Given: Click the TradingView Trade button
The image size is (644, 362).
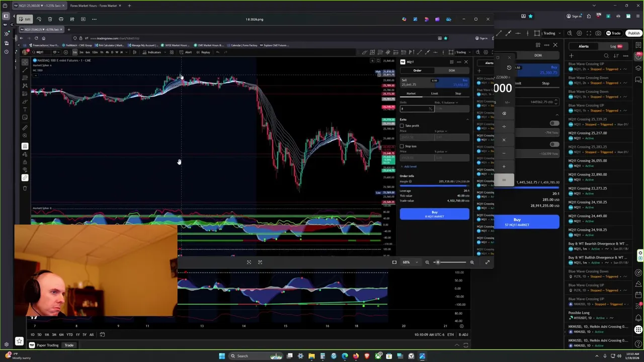Looking at the screenshot, I should 613,33.
